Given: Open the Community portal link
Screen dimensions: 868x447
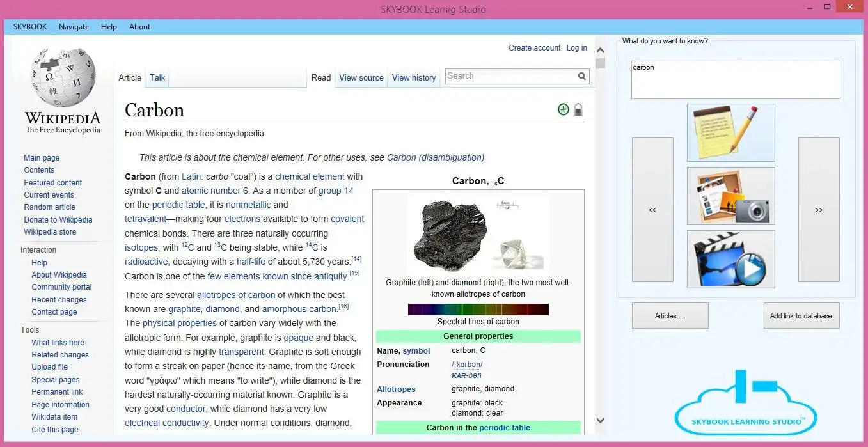Looking at the screenshot, I should pyautogui.click(x=61, y=287).
